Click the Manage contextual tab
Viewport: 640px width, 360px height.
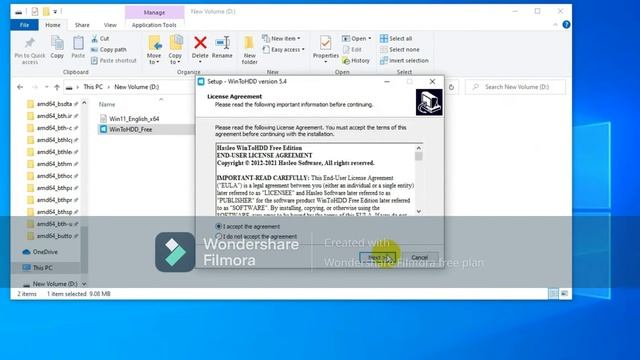tap(154, 13)
